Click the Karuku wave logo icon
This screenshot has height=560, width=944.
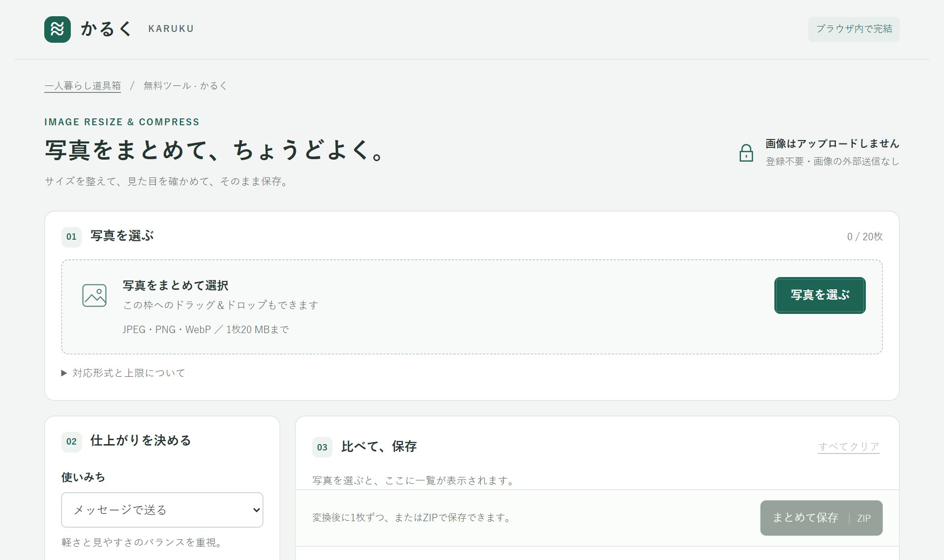[x=58, y=29]
